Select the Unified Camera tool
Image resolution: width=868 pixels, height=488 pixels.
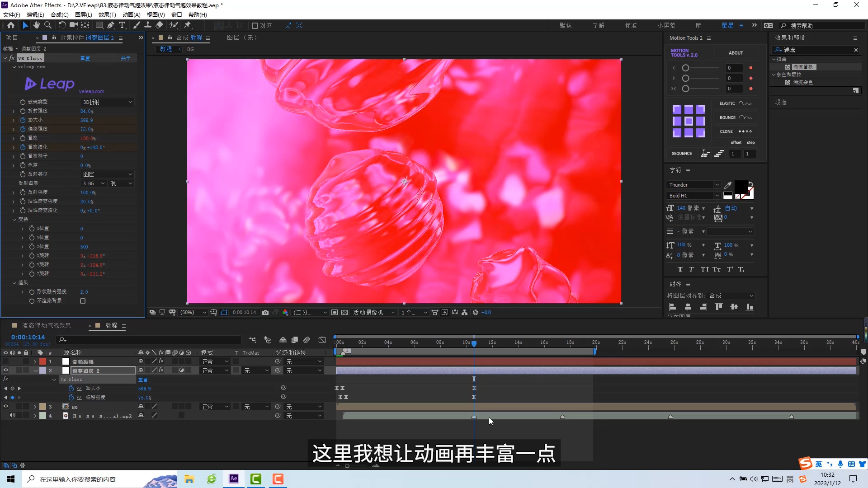74,25
